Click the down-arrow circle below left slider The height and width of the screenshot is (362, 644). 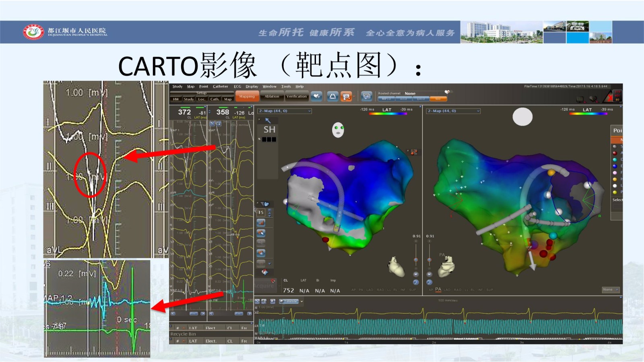[x=416, y=274]
